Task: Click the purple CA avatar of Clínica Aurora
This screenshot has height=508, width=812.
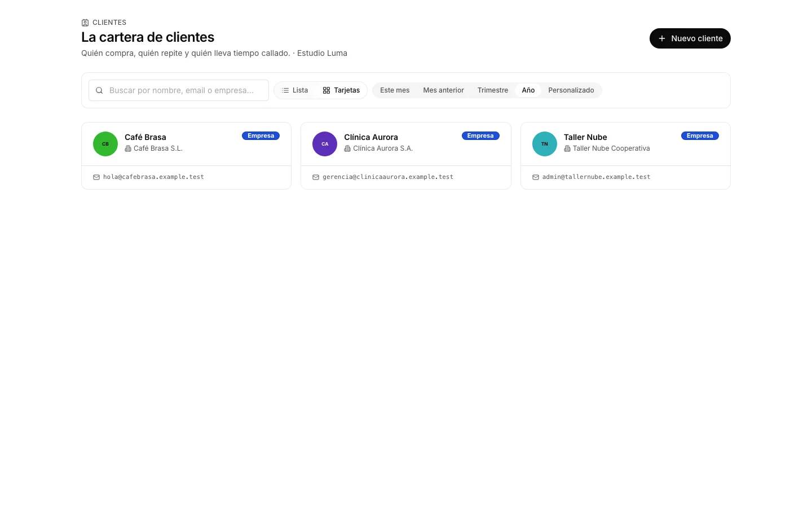Action: pos(325,144)
